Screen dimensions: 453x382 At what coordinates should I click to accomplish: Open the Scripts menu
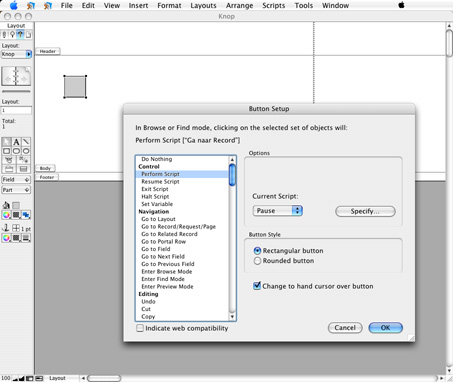[x=273, y=5]
